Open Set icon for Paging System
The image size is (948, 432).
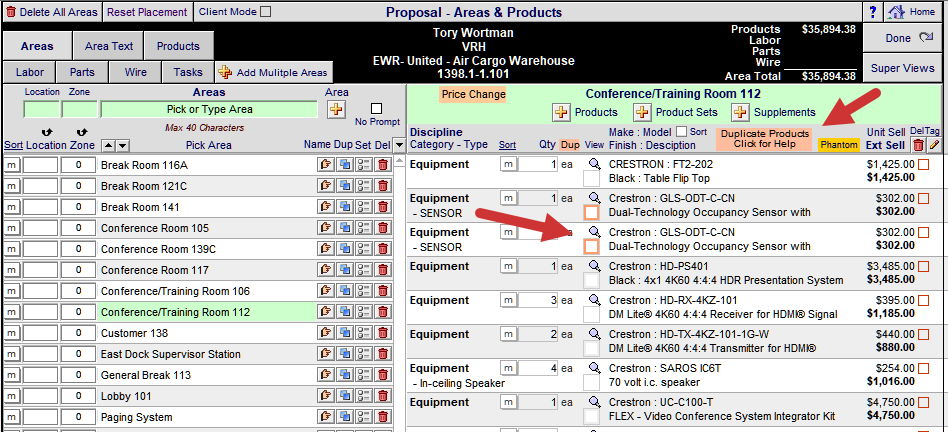363,417
